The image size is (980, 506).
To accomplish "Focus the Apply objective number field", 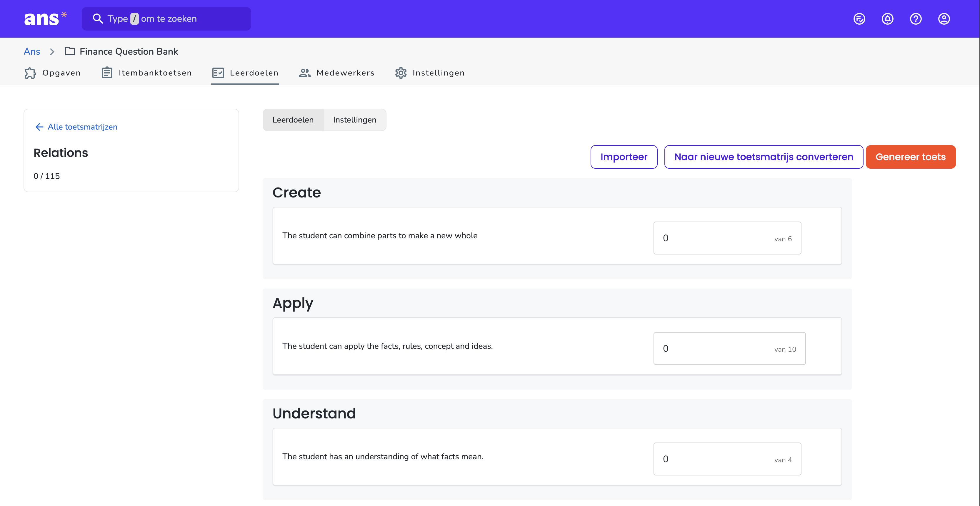I will point(729,348).
